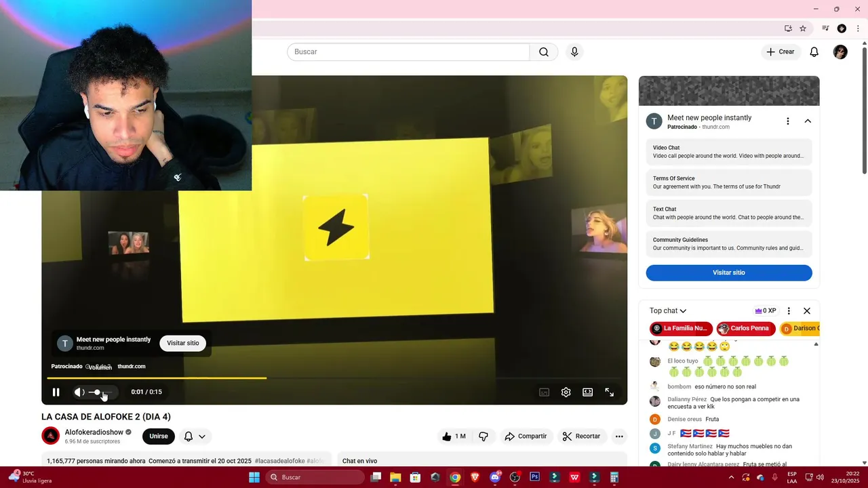
Task: Click chat author Stefany Martinez
Action: tap(690, 447)
